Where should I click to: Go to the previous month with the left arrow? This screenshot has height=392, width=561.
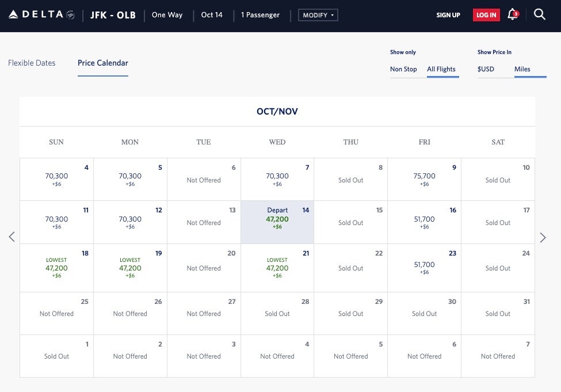point(12,237)
